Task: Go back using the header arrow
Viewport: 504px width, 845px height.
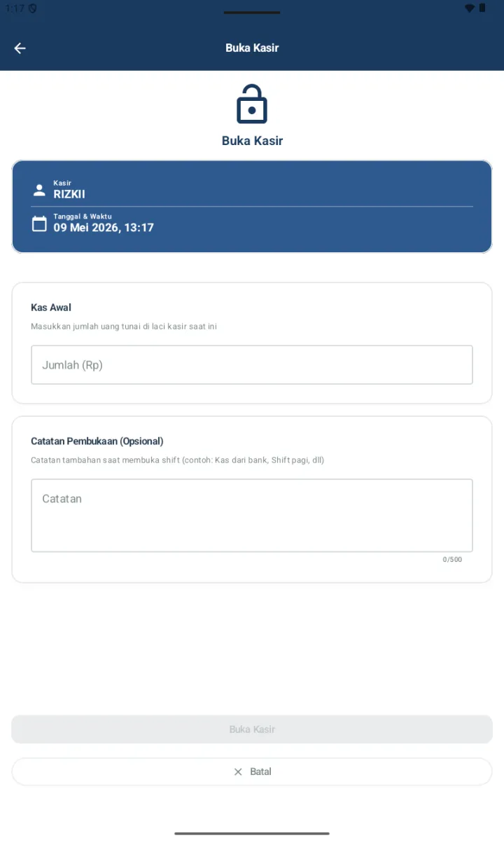Action: tap(20, 48)
